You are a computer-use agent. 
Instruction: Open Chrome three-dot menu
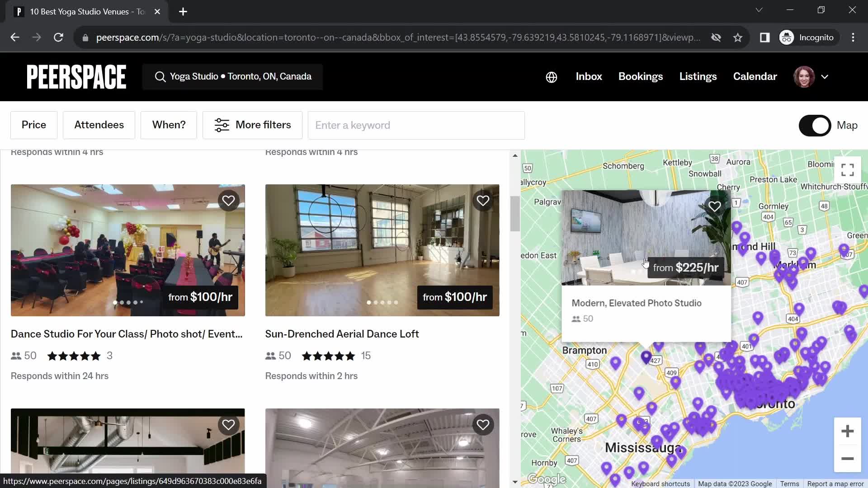pos(853,38)
